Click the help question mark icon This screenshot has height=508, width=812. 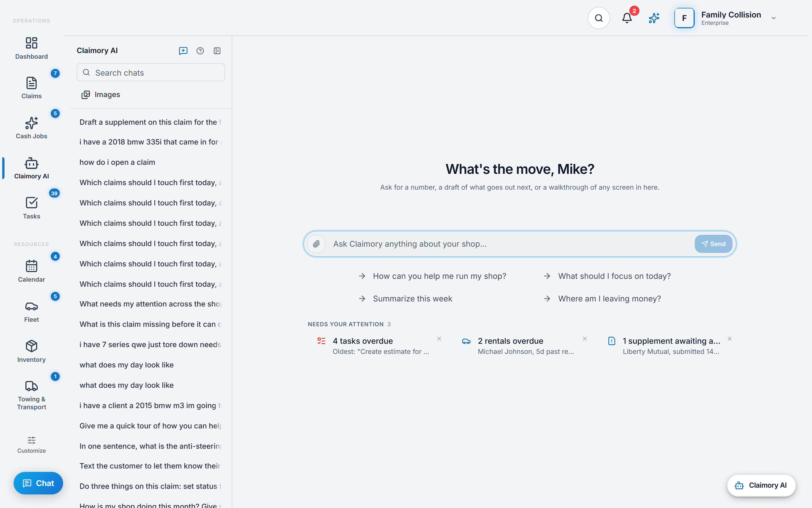tap(200, 51)
